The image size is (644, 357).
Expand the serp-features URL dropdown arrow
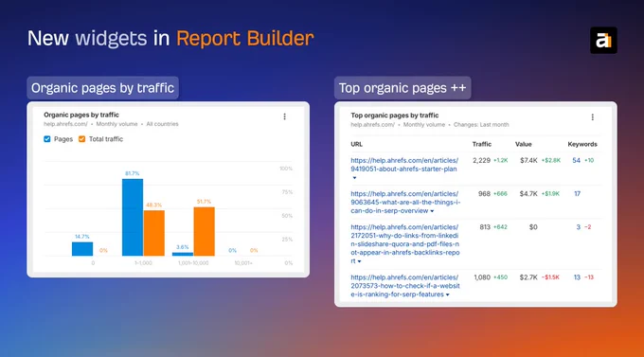click(x=448, y=295)
